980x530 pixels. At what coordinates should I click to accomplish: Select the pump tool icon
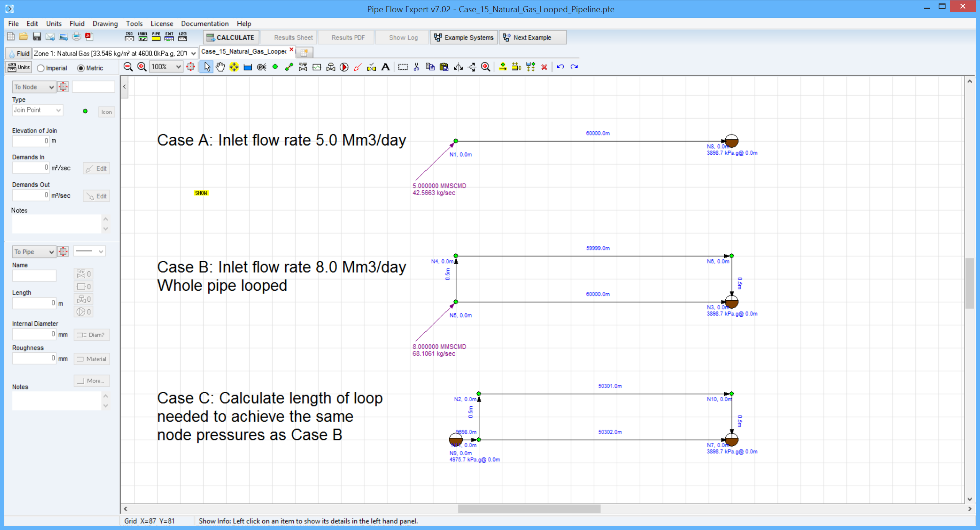pos(344,67)
